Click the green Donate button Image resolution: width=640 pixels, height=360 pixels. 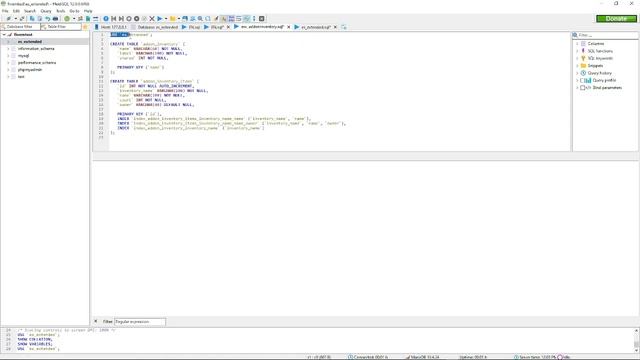coord(616,19)
